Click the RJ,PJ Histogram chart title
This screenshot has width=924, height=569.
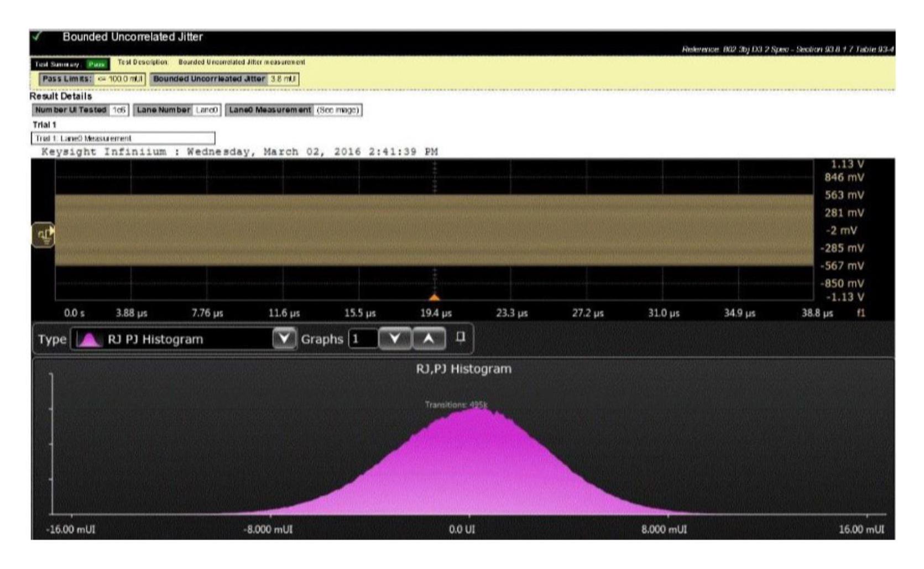[463, 369]
